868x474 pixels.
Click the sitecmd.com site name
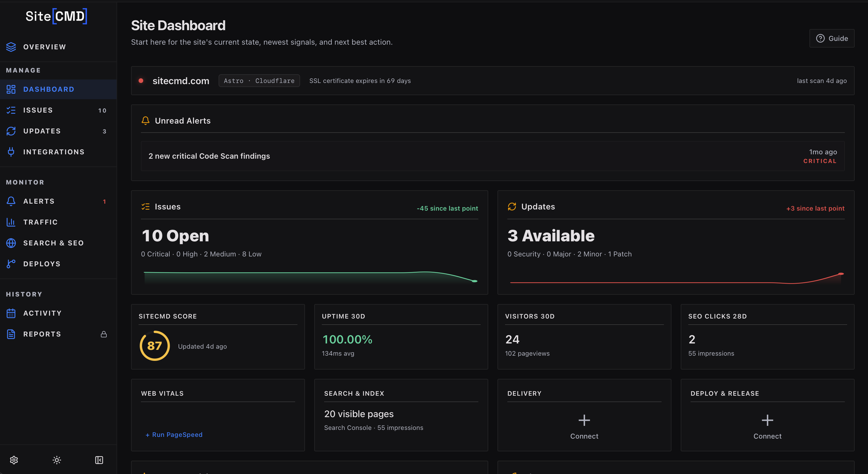181,81
